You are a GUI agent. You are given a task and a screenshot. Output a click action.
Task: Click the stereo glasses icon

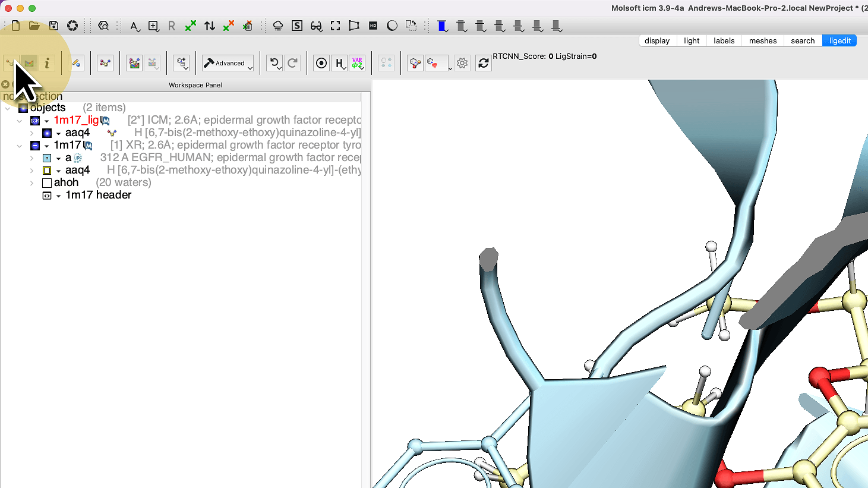coord(316,26)
